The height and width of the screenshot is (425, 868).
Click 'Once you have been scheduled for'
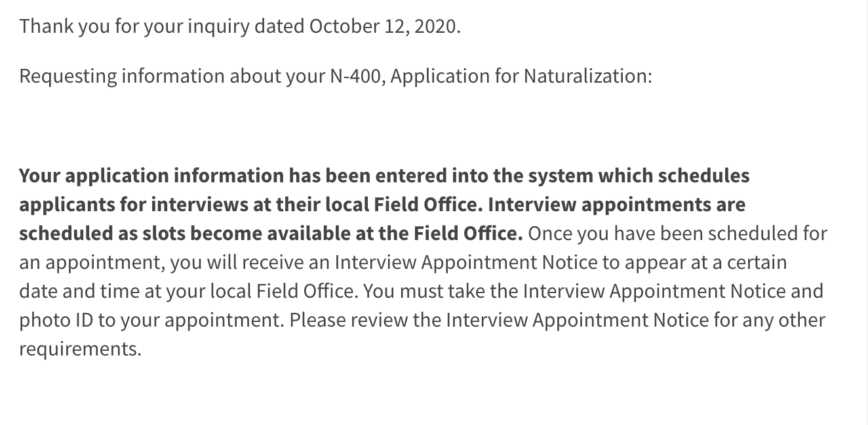[x=677, y=233]
